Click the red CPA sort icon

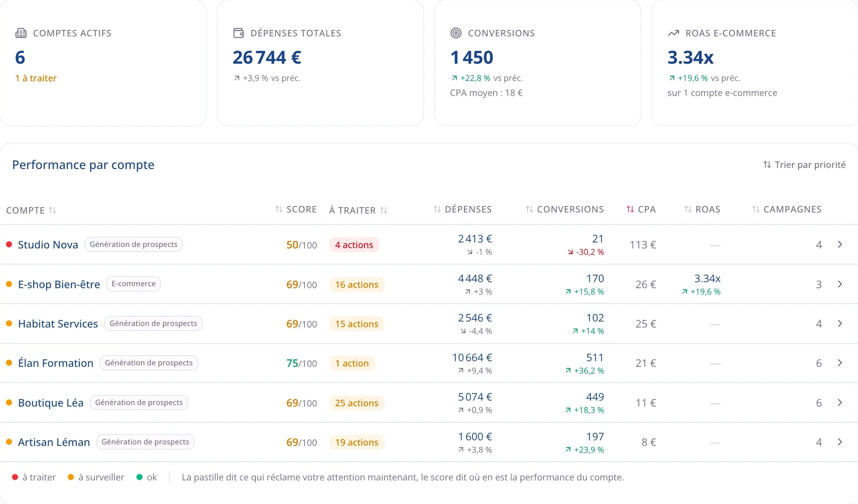tap(630, 209)
